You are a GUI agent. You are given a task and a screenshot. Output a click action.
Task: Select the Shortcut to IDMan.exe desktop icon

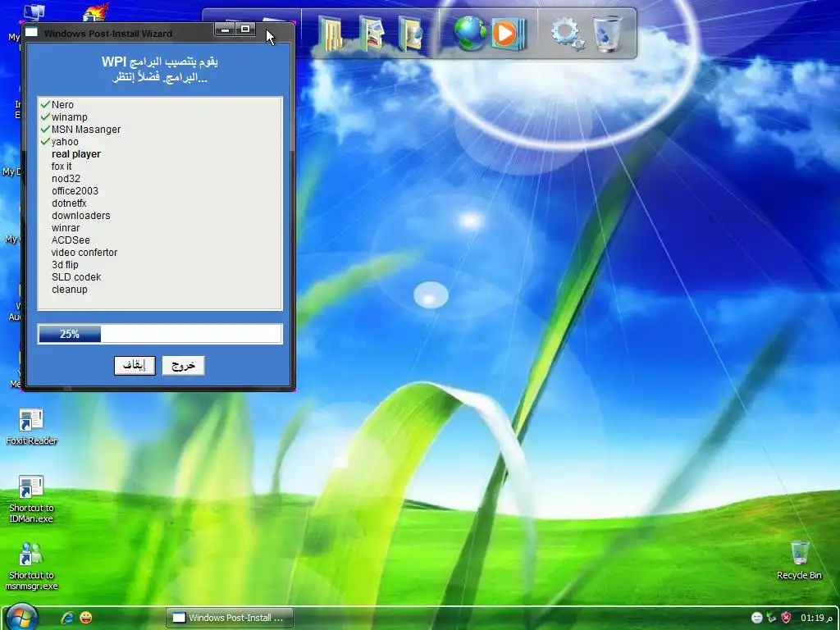pos(31,500)
